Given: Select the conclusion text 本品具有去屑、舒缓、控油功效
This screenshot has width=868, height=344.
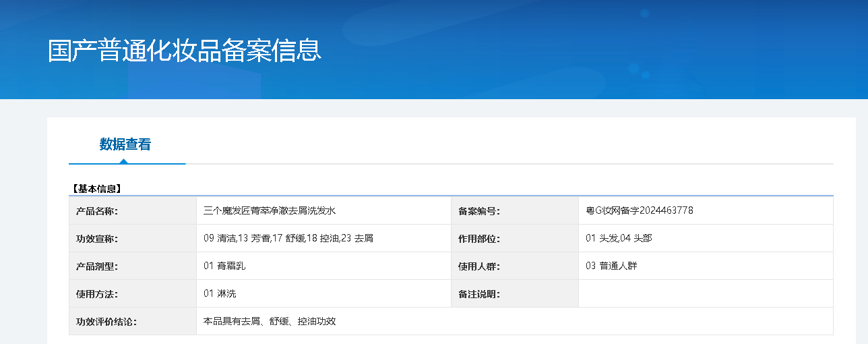Looking at the screenshot, I should [270, 321].
